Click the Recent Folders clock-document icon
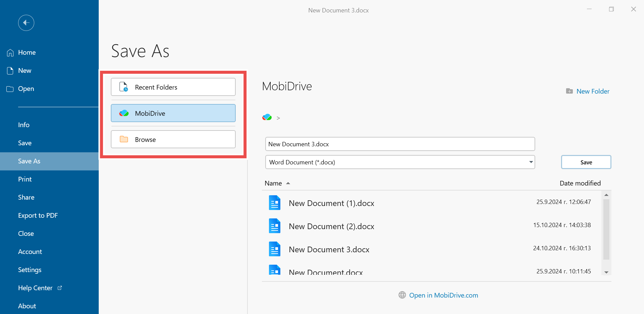 click(124, 87)
